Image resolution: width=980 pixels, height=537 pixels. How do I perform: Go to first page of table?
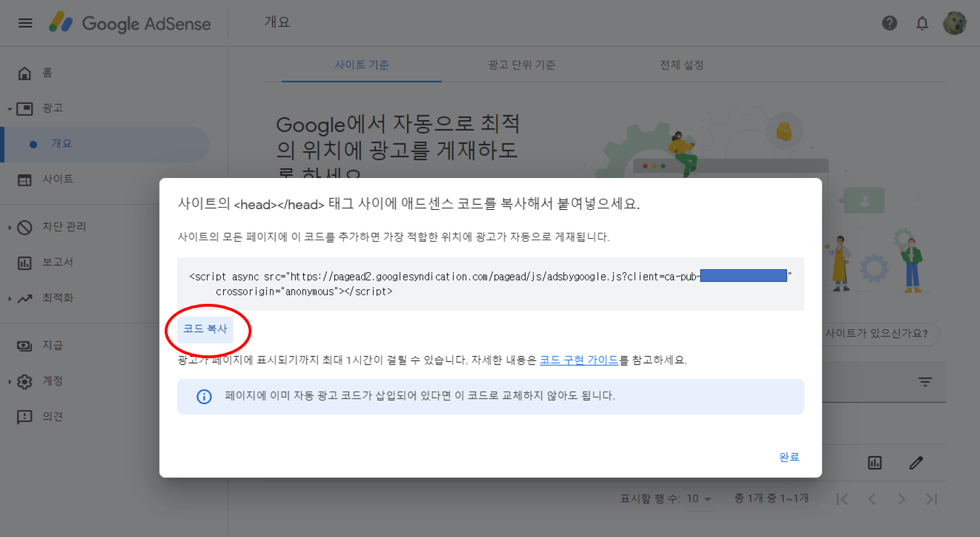click(842, 499)
